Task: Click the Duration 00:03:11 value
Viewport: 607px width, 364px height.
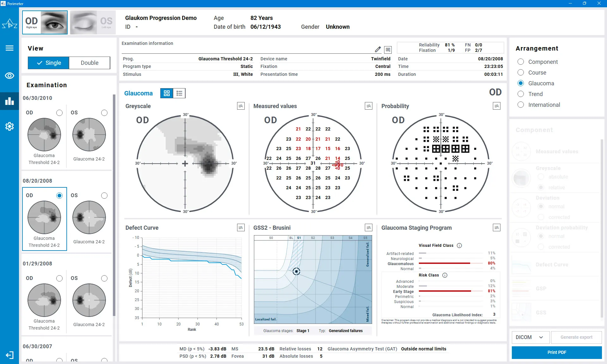Action: tap(494, 74)
